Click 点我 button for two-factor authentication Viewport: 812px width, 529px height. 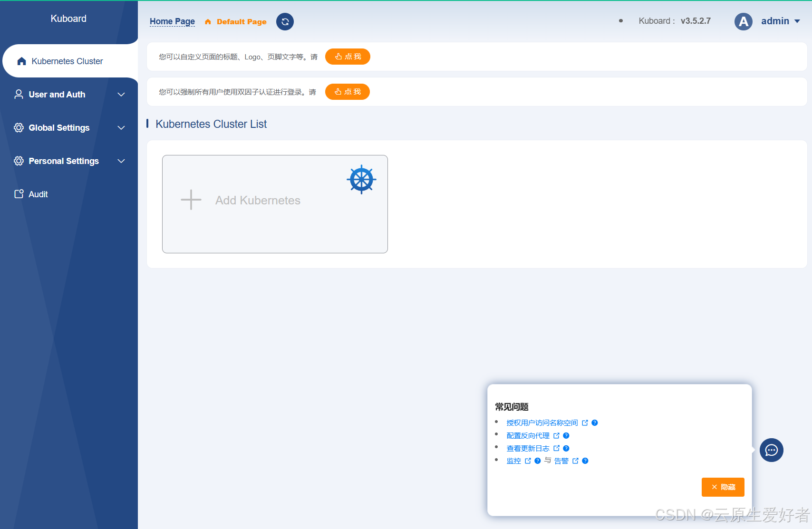(348, 92)
